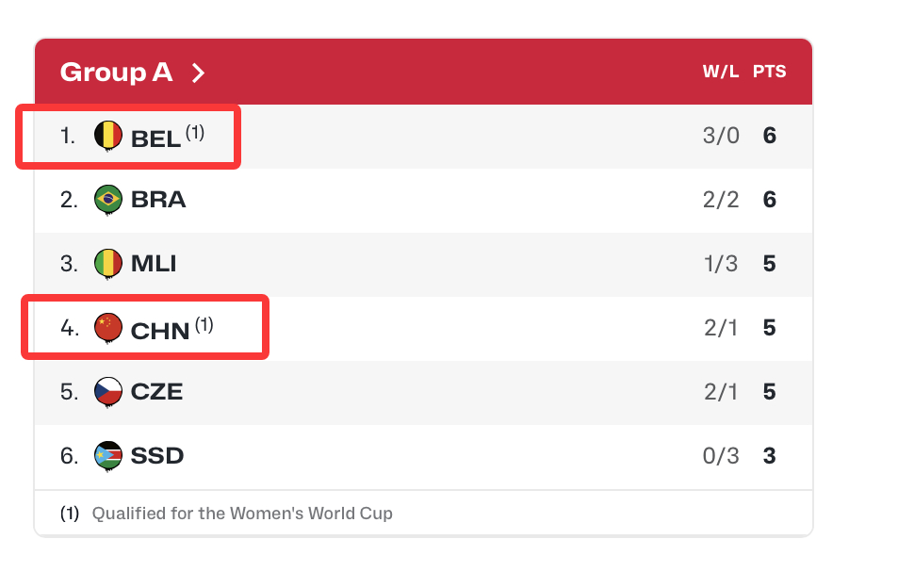The height and width of the screenshot is (588, 914).
Task: Click the Czech Republic flag icon
Action: [108, 391]
